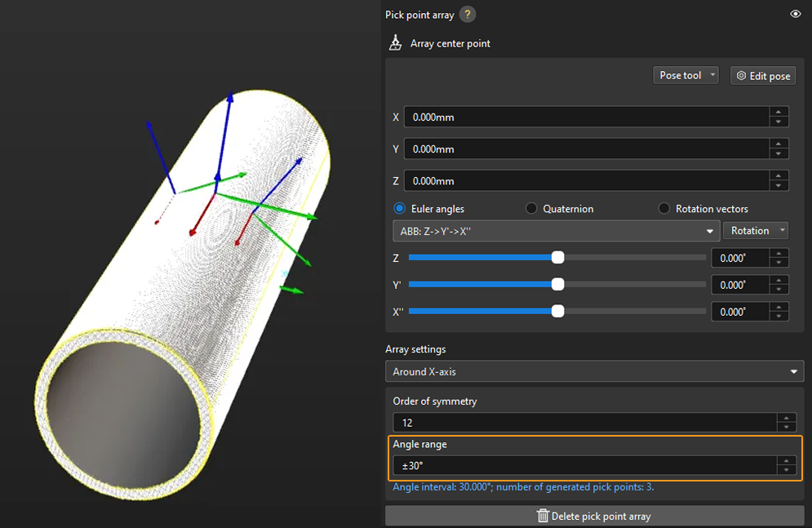Click the Angle range input field
Image resolution: width=812 pixels, height=528 pixels.
click(583, 465)
